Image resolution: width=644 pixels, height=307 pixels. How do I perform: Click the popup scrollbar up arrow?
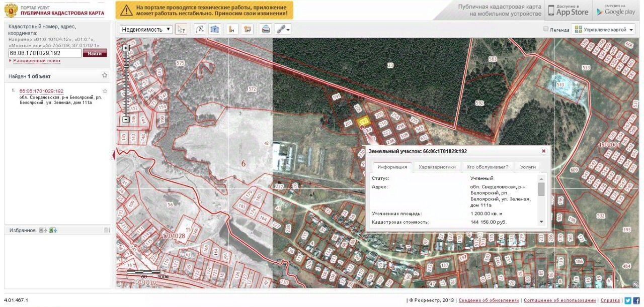coord(541,178)
